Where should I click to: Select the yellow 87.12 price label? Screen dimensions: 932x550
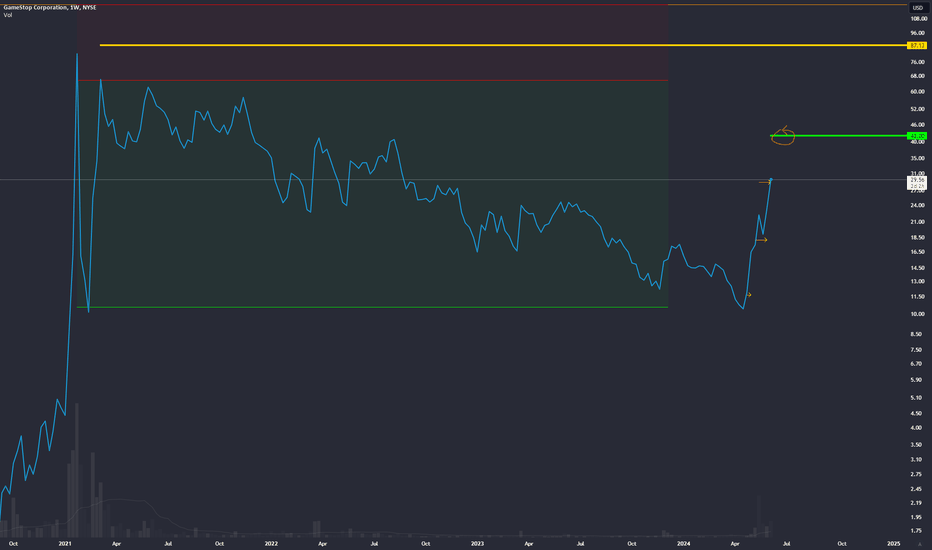coord(917,45)
